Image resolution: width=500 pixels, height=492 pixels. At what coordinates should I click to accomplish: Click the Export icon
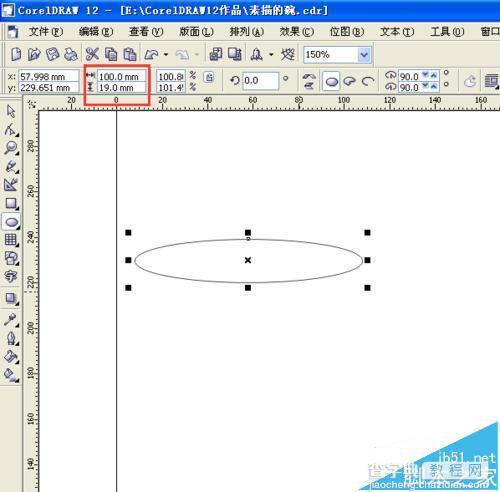tap(235, 54)
